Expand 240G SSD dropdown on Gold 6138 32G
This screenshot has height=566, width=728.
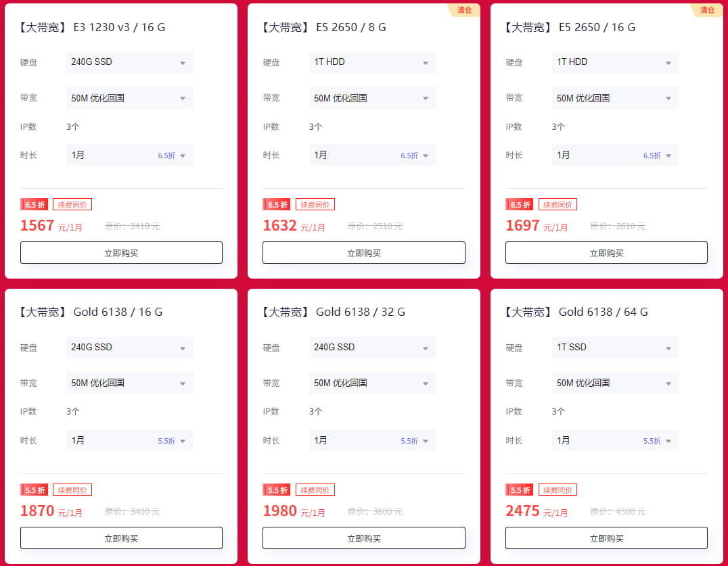(x=372, y=348)
